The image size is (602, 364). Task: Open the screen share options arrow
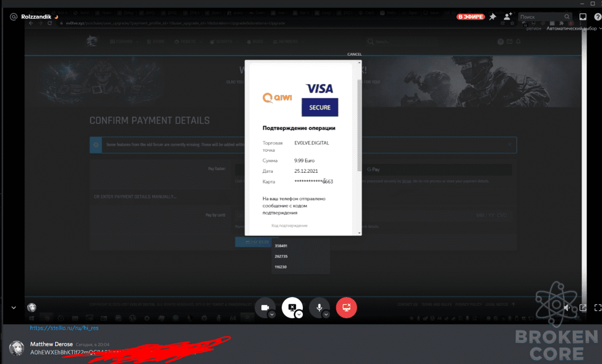[x=299, y=314]
